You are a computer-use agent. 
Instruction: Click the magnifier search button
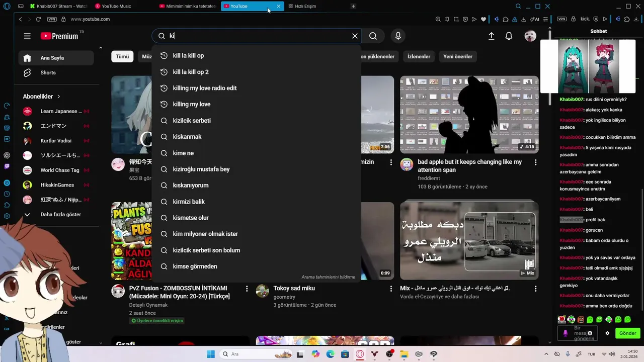(x=373, y=36)
